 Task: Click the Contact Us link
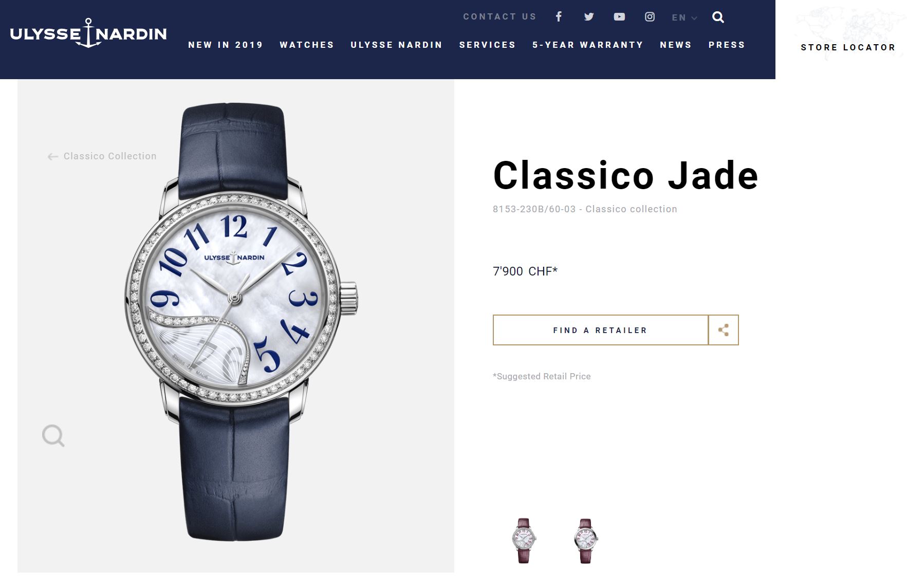[499, 16]
